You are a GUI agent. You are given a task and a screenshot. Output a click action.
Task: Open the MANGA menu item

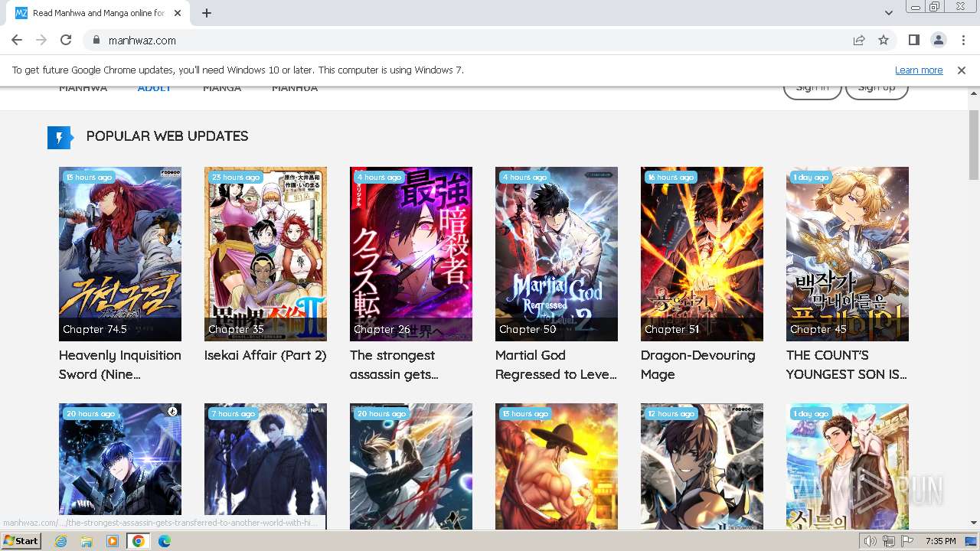point(222,88)
